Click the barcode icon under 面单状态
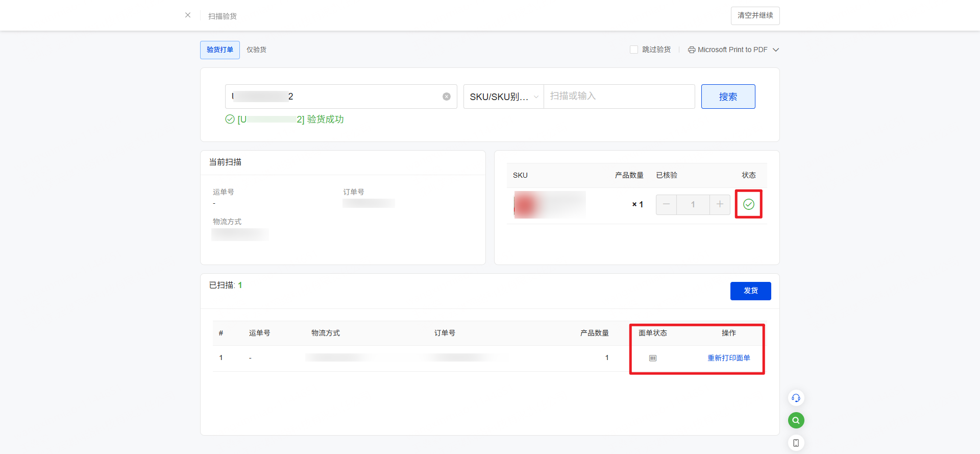The width and height of the screenshot is (980, 454). tap(653, 358)
